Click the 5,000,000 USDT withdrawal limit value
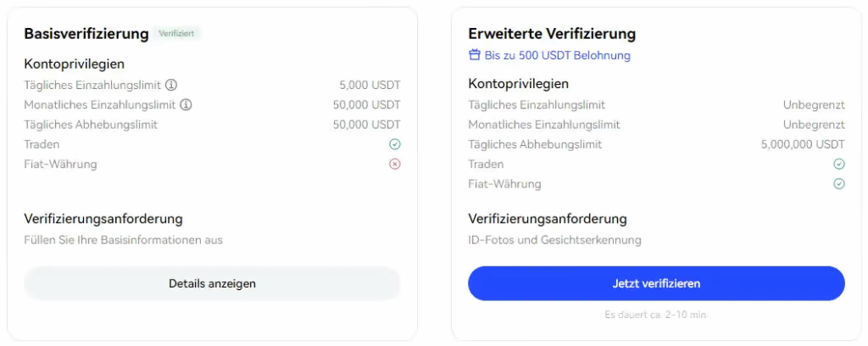Screen dimensions: 868x346 [x=803, y=144]
